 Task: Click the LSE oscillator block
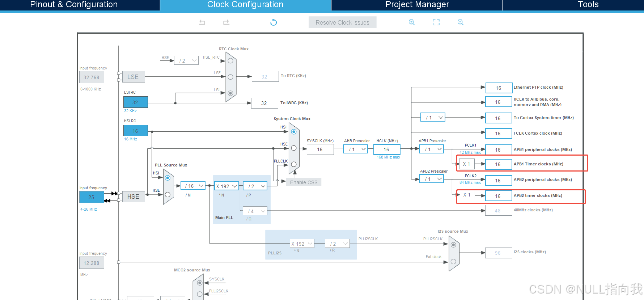[x=133, y=77]
